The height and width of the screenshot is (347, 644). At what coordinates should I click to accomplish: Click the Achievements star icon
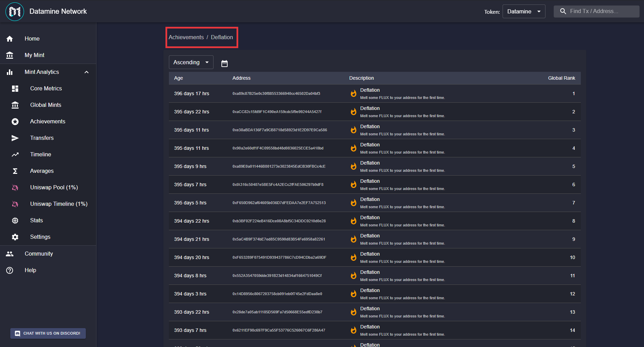pos(15,122)
